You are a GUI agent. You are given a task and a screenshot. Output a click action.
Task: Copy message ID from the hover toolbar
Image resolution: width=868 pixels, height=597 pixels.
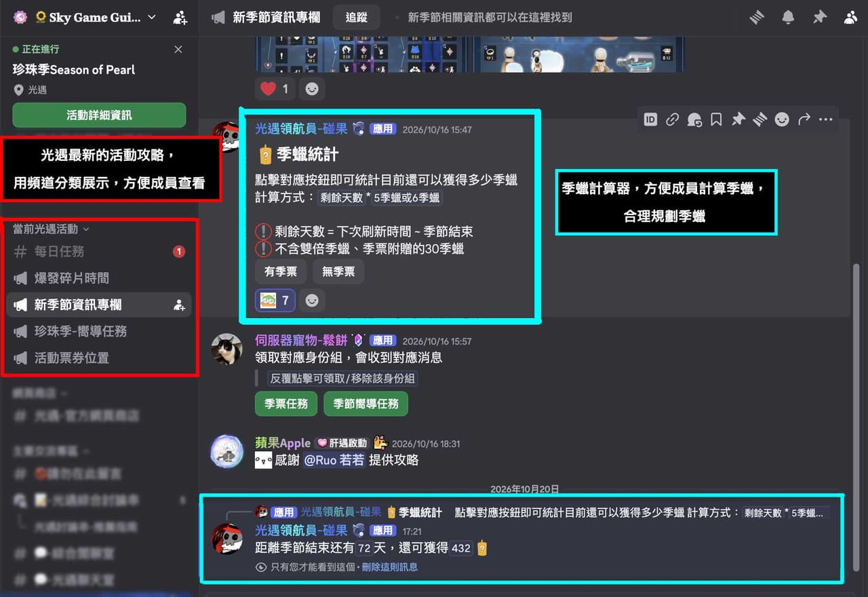[x=650, y=119]
